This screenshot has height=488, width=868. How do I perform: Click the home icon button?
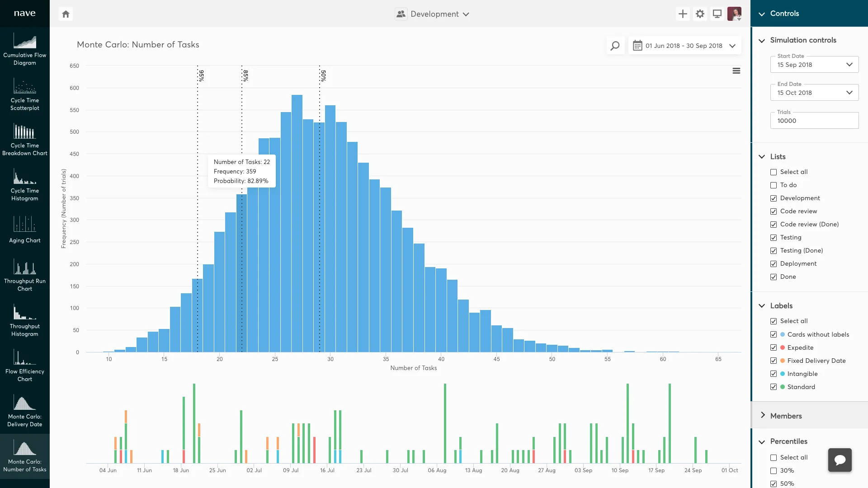click(x=66, y=14)
